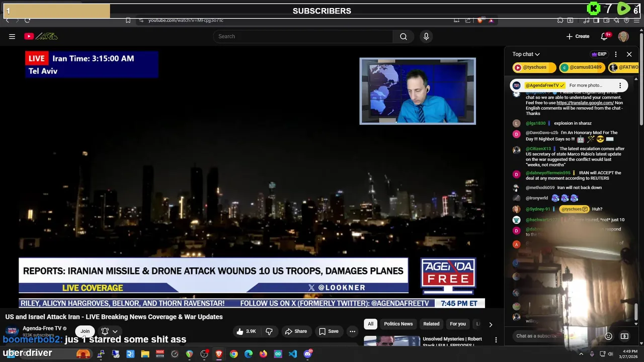Bookmark this page in the address bar
Screen dimensions: 644x362
pyautogui.click(x=128, y=20)
